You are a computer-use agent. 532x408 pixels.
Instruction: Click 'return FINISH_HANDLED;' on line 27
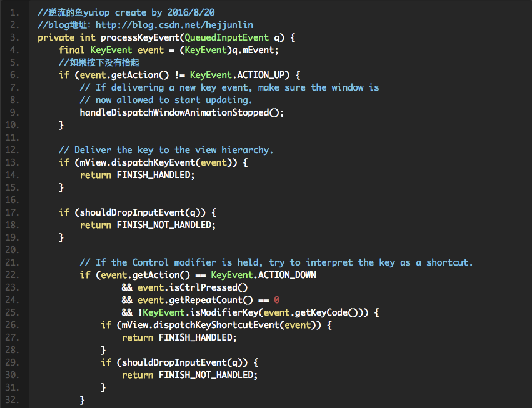pyautogui.click(x=179, y=337)
